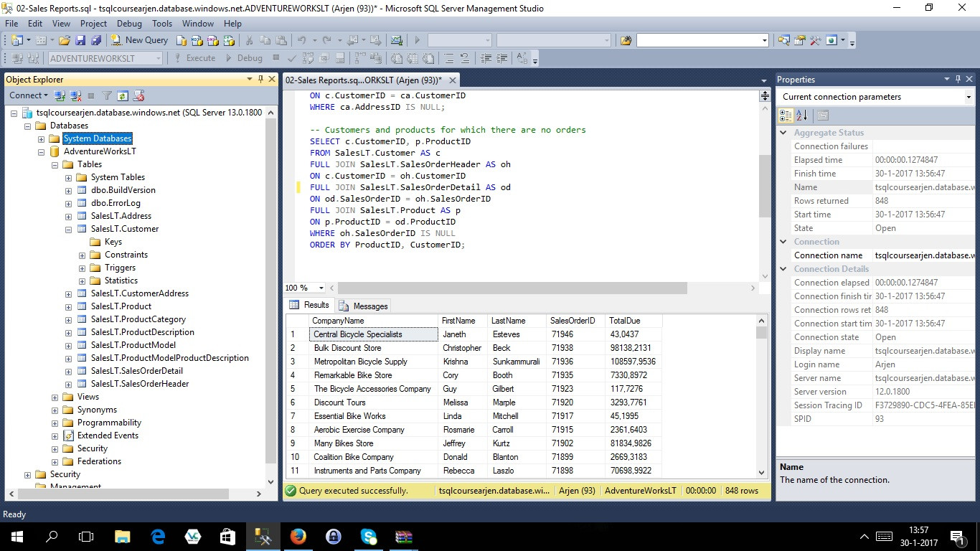Screen dimensions: 980x551
Task: Open the toolbar search combo box dropdown
Action: click(x=765, y=40)
